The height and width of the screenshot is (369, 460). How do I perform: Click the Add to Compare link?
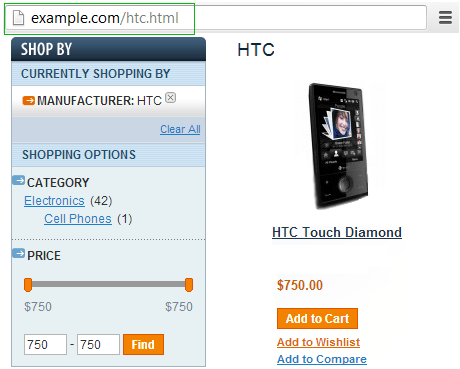click(322, 359)
